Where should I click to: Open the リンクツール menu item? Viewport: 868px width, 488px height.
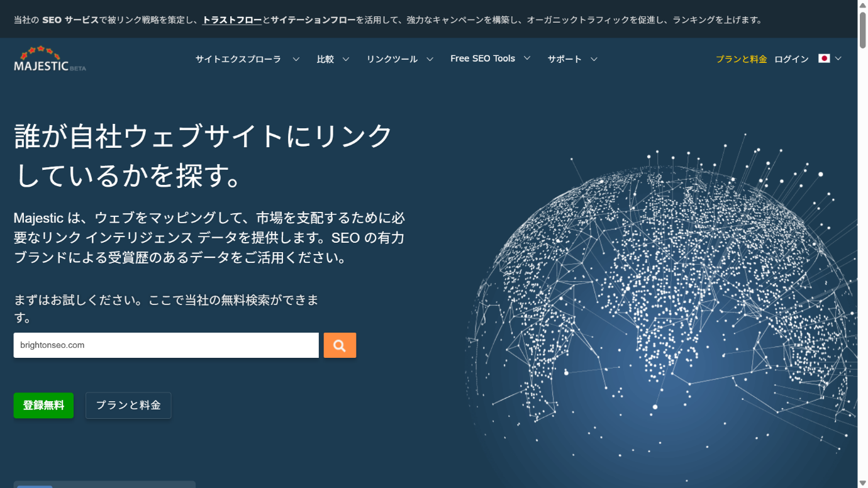pyautogui.click(x=392, y=59)
